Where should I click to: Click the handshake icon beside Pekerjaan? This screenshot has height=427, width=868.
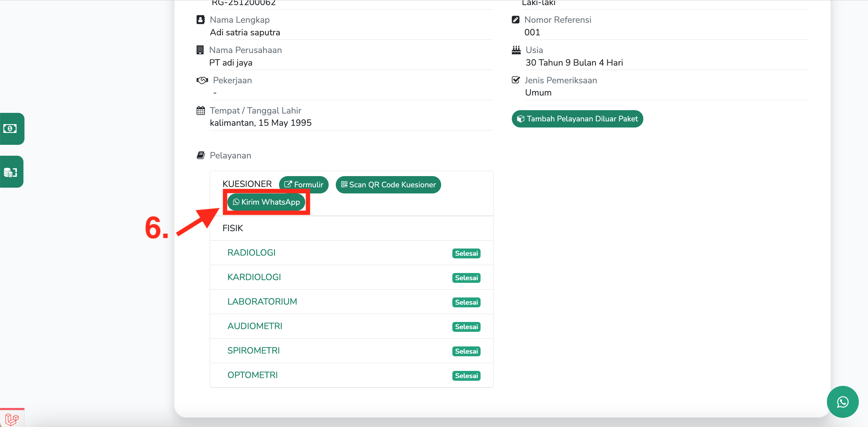(202, 80)
